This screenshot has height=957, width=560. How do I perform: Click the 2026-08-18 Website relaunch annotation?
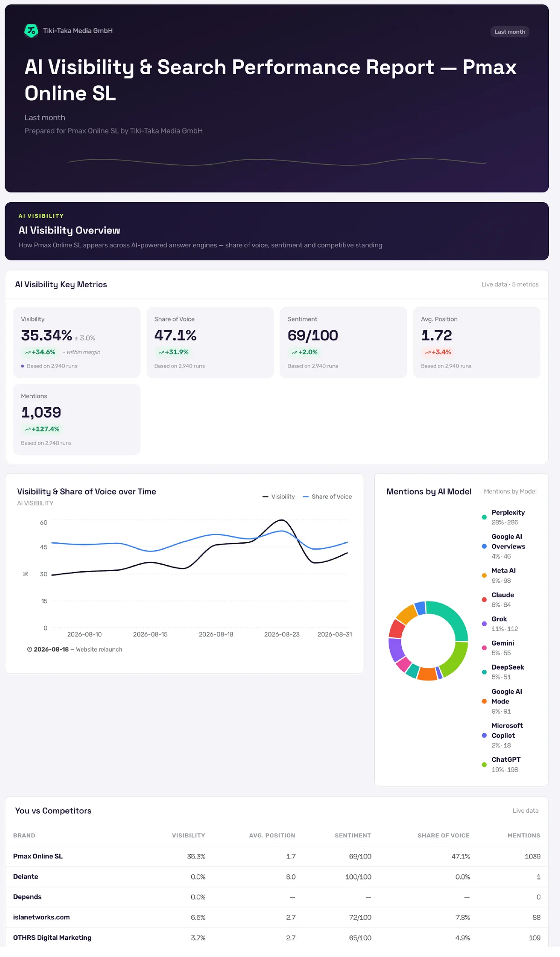tap(75, 650)
